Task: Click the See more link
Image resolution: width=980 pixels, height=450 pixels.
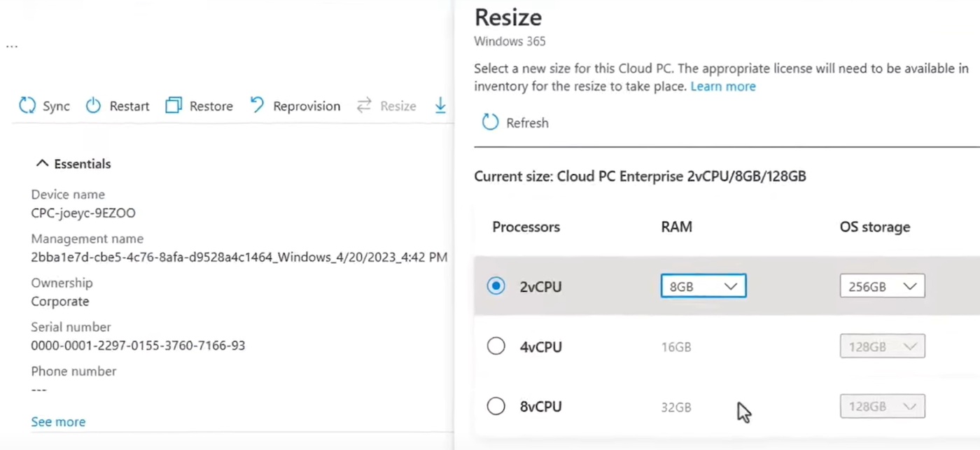Action: [58, 422]
